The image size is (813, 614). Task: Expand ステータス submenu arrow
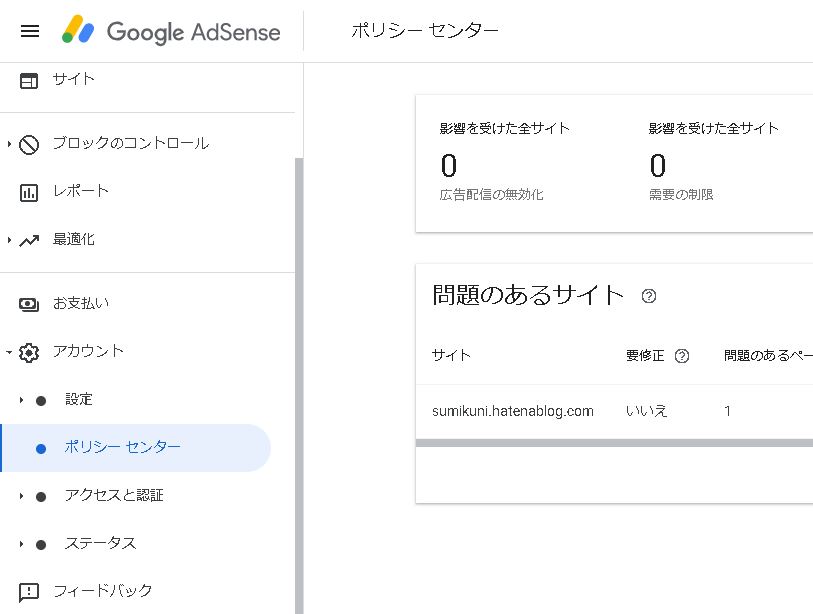[21, 544]
